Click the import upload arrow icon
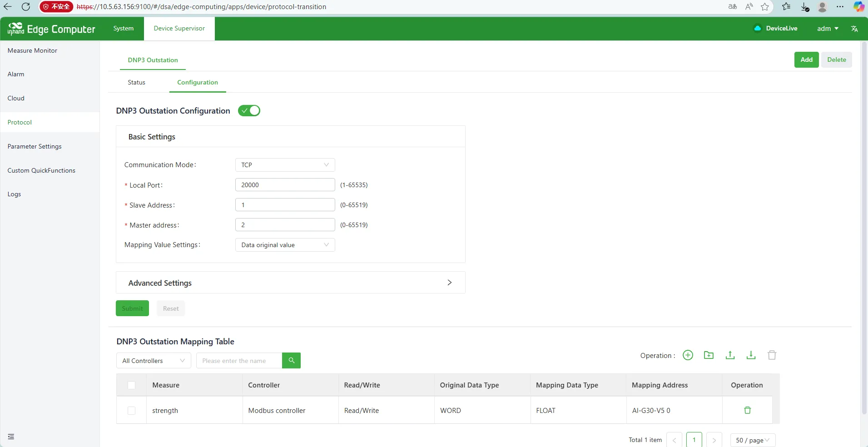Screen dimensions: 868x447 point(730,355)
